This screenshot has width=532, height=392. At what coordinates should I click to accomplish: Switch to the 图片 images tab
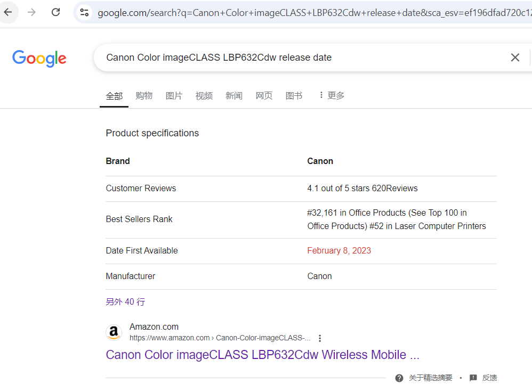pyautogui.click(x=174, y=96)
